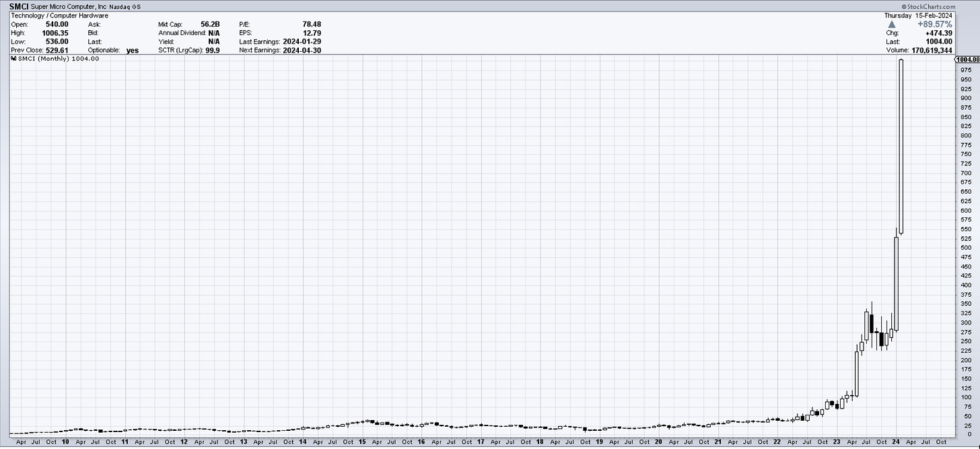The height and width of the screenshot is (449, 980).
Task: Click the Mkt Cap value 56.2B
Action: [211, 24]
